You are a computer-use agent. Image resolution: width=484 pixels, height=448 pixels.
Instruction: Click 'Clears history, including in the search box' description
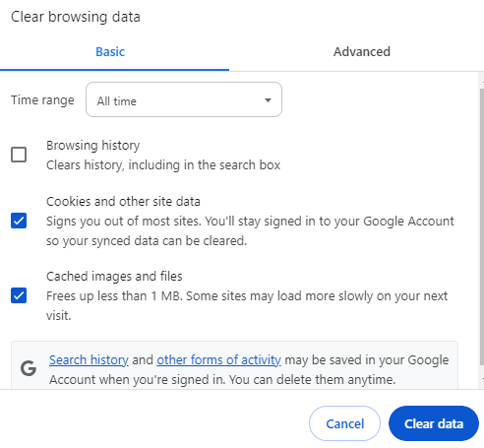pyautogui.click(x=163, y=165)
